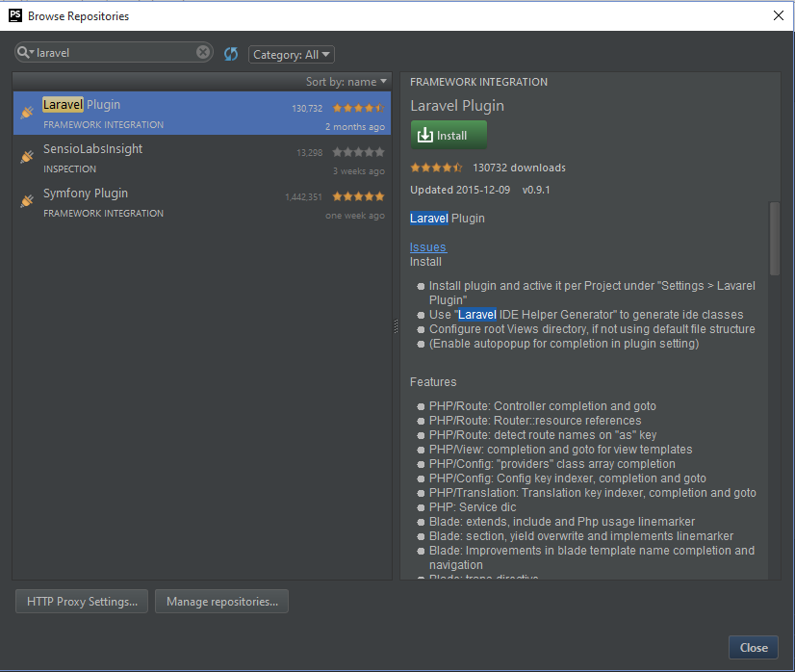The image size is (795, 672).
Task: Click into the plugin search field
Action: [115, 53]
